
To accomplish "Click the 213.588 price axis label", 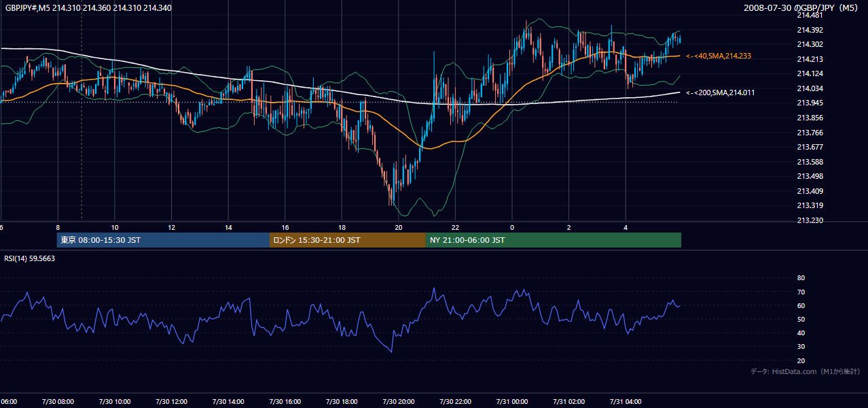I will (810, 162).
